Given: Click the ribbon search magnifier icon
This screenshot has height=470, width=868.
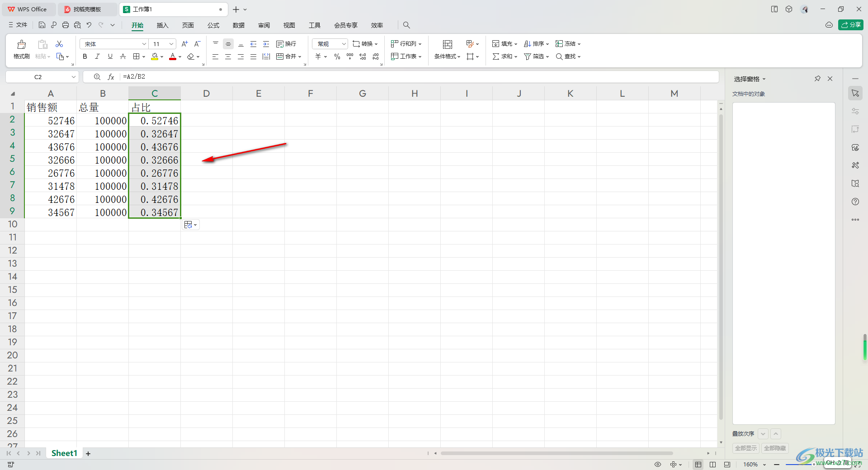Looking at the screenshot, I should coord(406,25).
